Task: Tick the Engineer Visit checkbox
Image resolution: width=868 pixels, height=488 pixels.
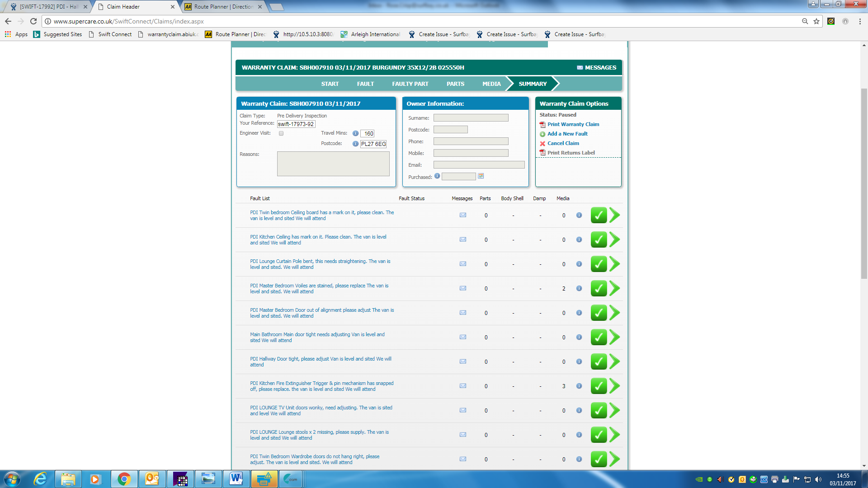Action: (281, 133)
